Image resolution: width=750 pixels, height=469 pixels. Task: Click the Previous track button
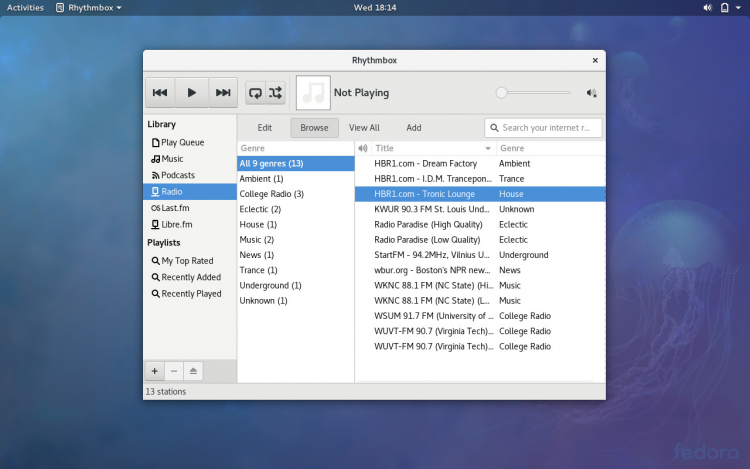pyautogui.click(x=160, y=93)
